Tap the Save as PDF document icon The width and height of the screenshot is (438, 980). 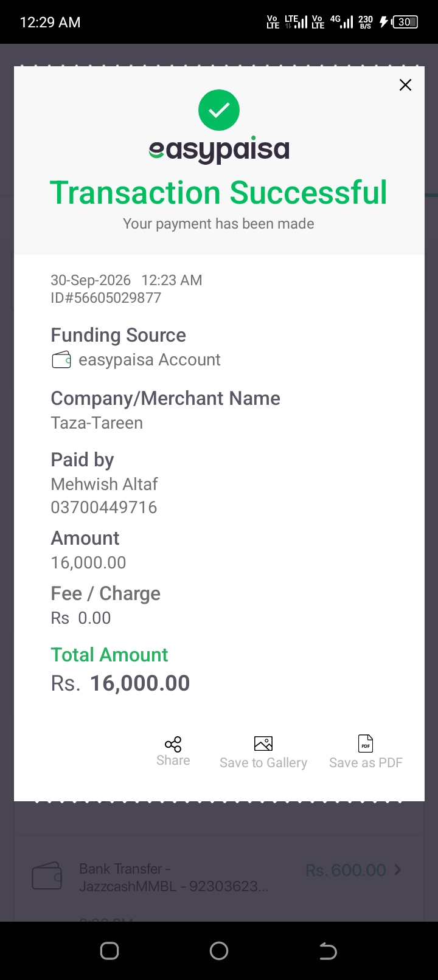(x=366, y=744)
